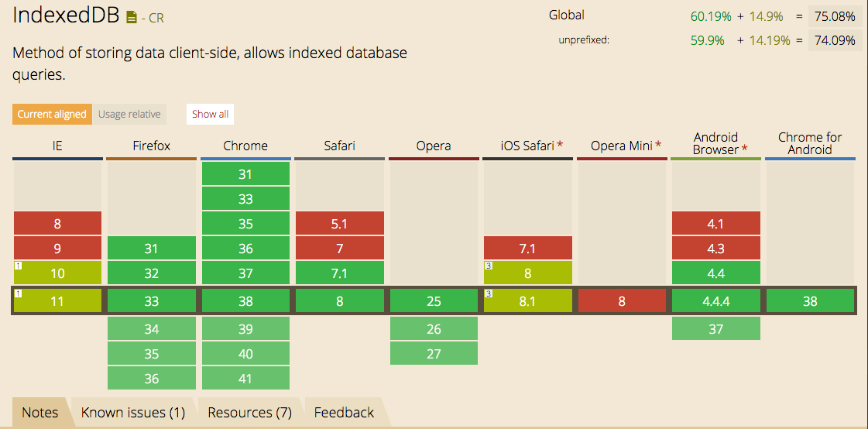Select Chrome version 39 cell

[245, 328]
